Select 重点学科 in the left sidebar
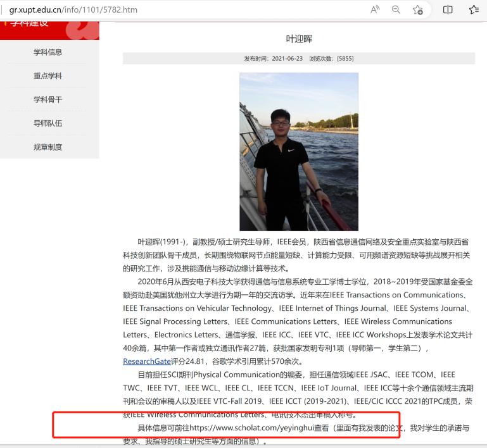This screenshot has height=448, width=487. [x=48, y=76]
